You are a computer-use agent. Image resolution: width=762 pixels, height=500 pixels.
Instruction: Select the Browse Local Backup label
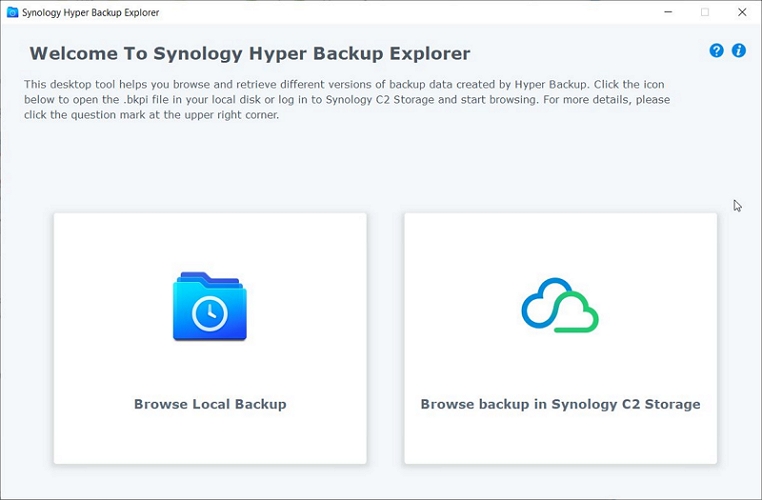tap(210, 404)
